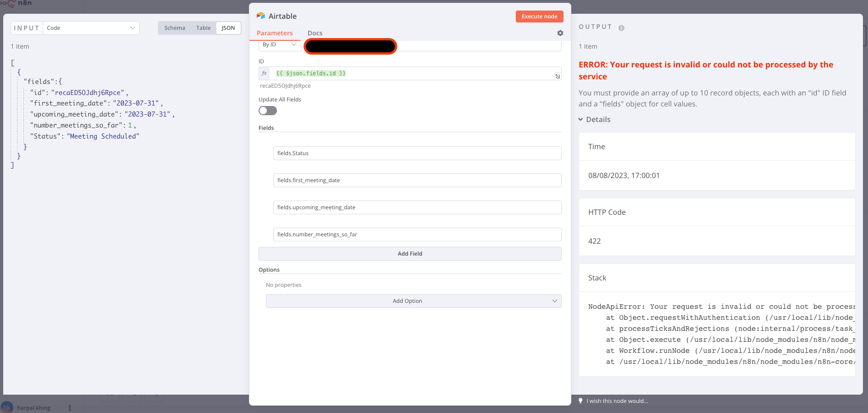Select the Schema input view
Viewport: 868px width, 413px height.
[x=175, y=28]
